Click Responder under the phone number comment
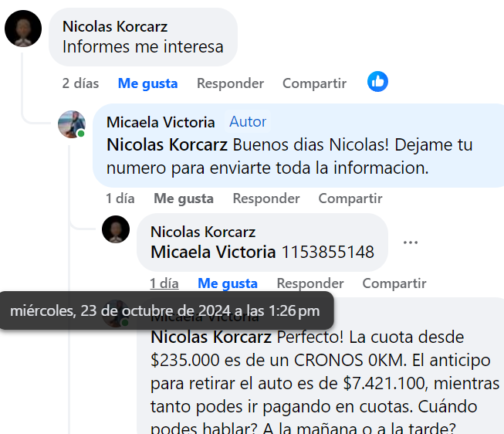This screenshot has height=434, width=504. coord(310,283)
